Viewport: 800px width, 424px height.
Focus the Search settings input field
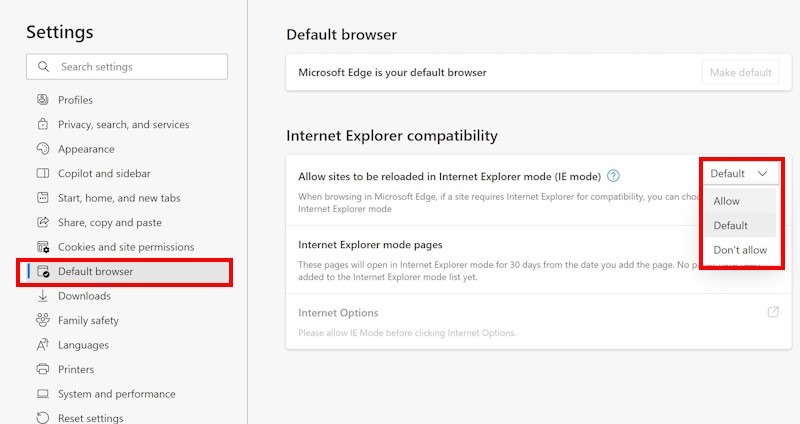pyautogui.click(x=140, y=67)
